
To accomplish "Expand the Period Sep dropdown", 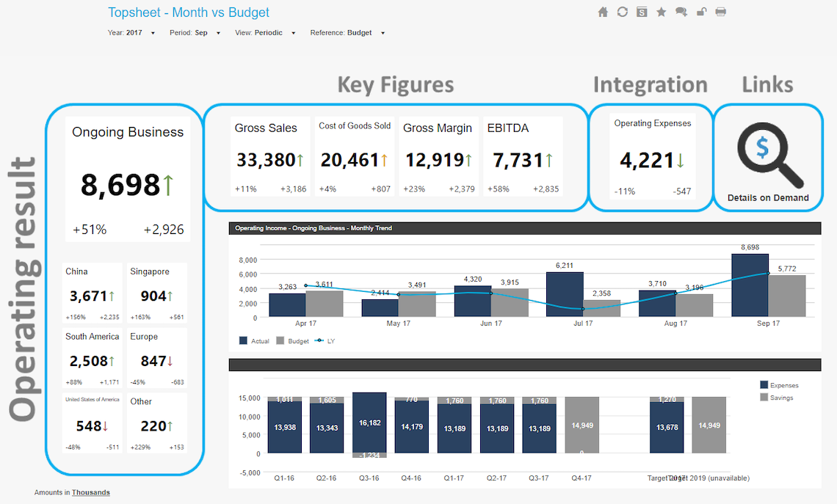I will click(x=195, y=33).
